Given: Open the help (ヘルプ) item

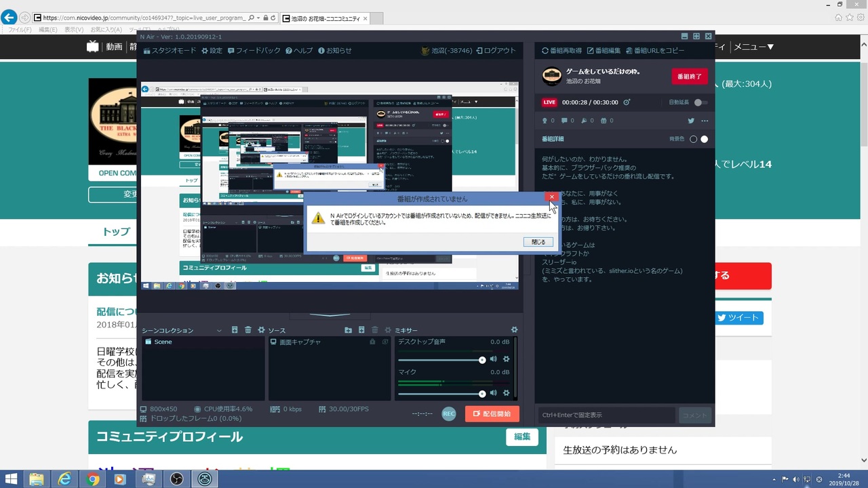Looking at the screenshot, I should click(x=299, y=50).
